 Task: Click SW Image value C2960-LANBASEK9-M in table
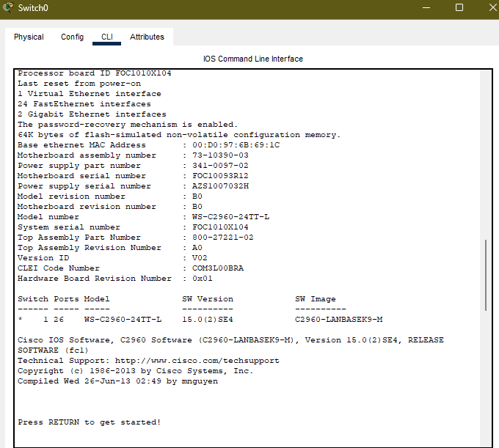(x=338, y=319)
